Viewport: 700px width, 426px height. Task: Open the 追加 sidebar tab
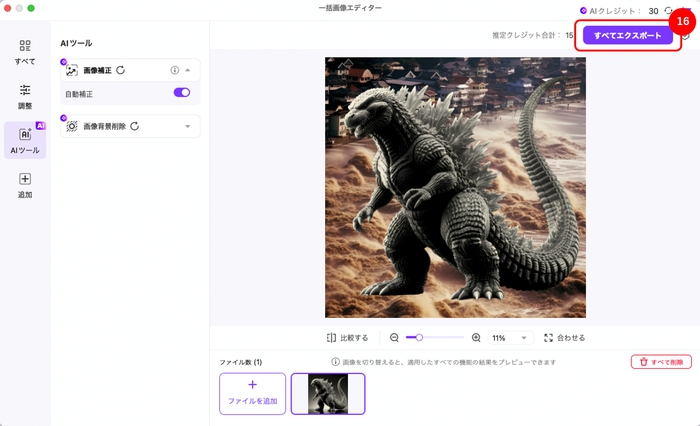click(x=25, y=185)
